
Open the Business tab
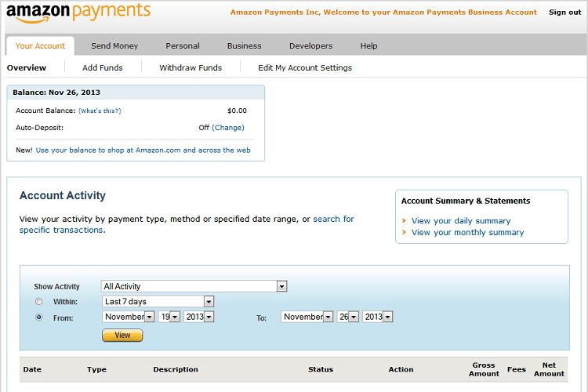point(244,45)
